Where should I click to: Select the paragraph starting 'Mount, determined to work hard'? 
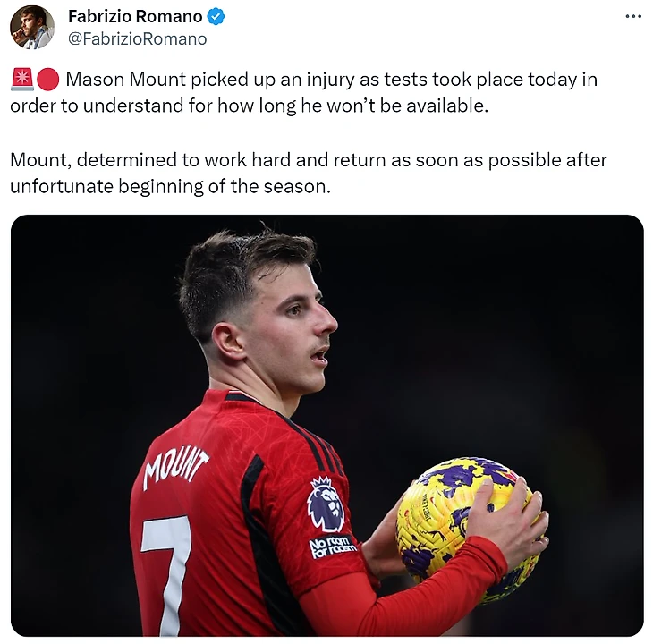coord(309,173)
